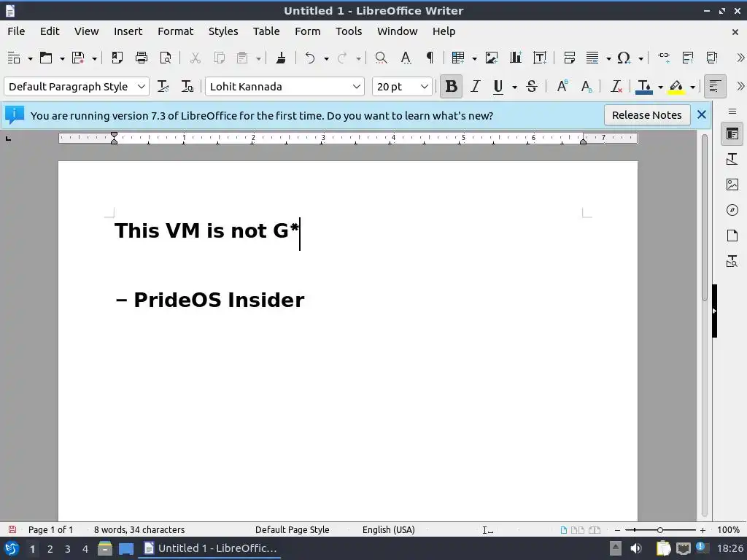Click the Undo arrow icon
Image resolution: width=747 pixels, height=560 pixels.
pos(310,58)
